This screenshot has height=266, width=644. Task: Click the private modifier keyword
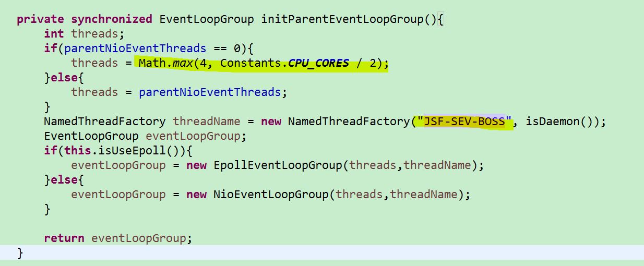(41, 19)
